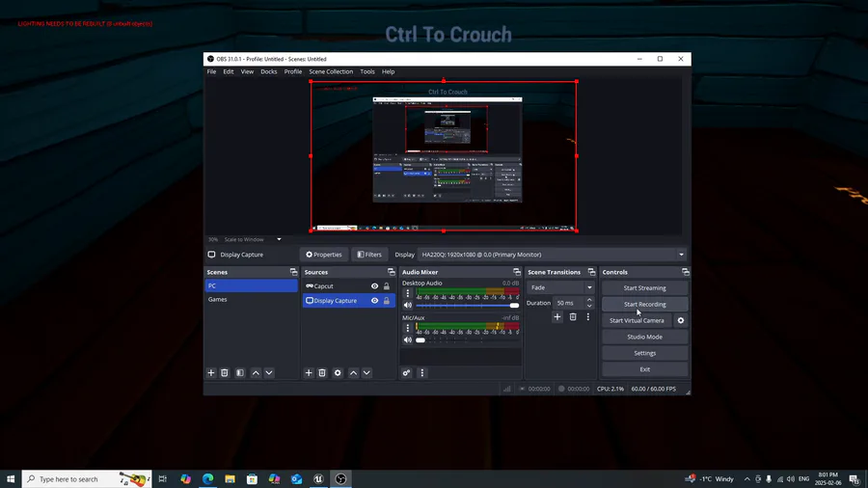Select the PC scene
The height and width of the screenshot is (488, 868).
252,285
